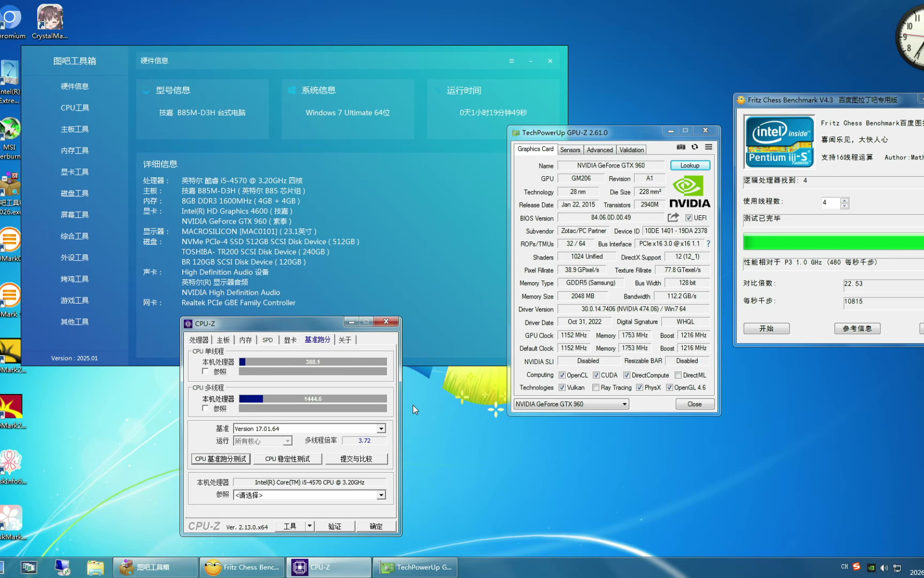
Task: Toggle the PhysX checkbox
Action: (x=640, y=387)
